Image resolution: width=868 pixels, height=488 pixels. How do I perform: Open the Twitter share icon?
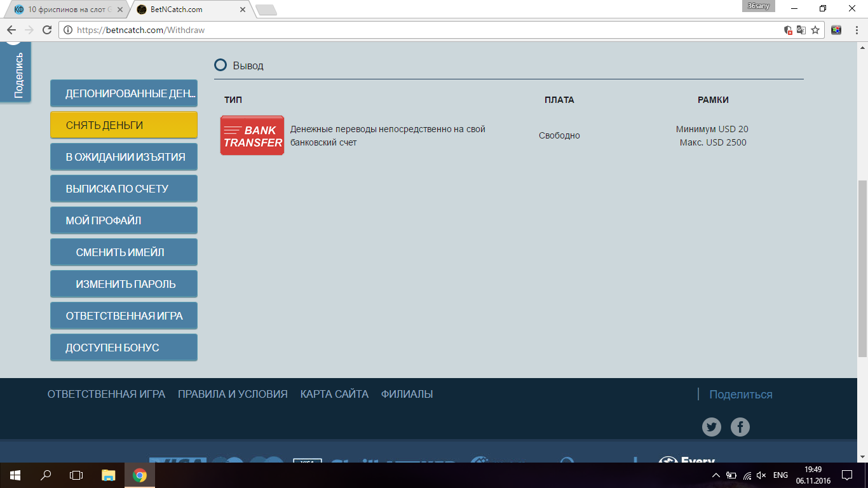[x=712, y=427]
